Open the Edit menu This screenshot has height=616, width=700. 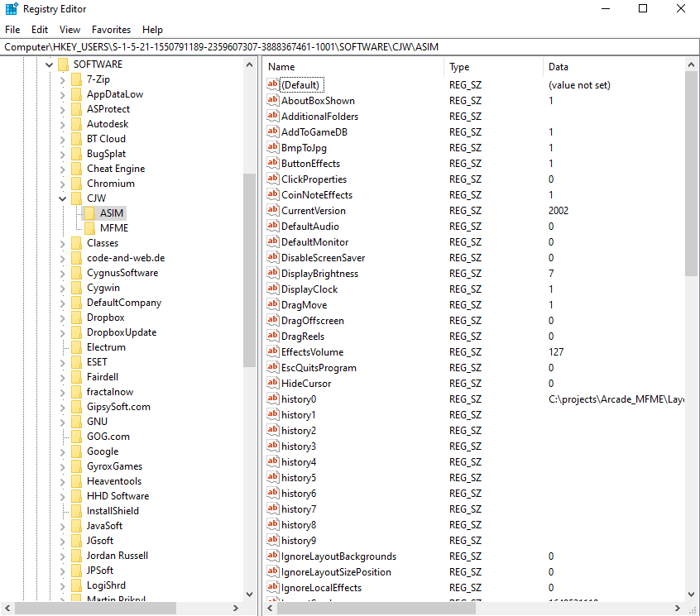pos(39,30)
